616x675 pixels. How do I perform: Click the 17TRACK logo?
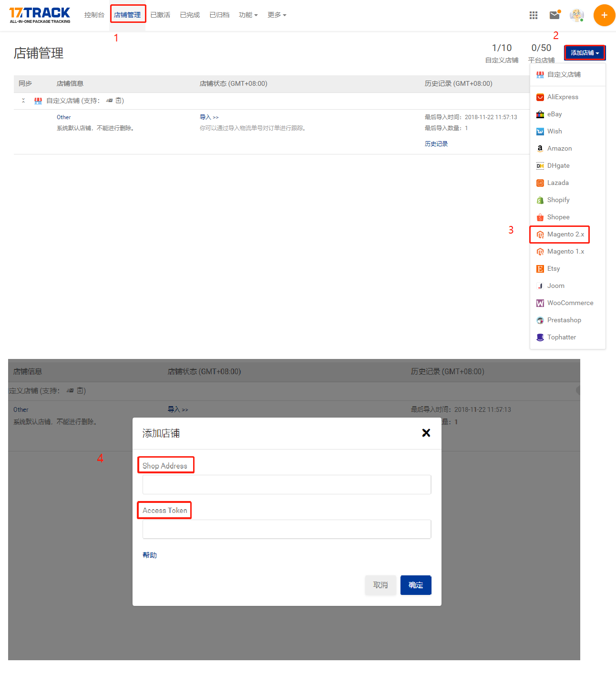point(40,15)
